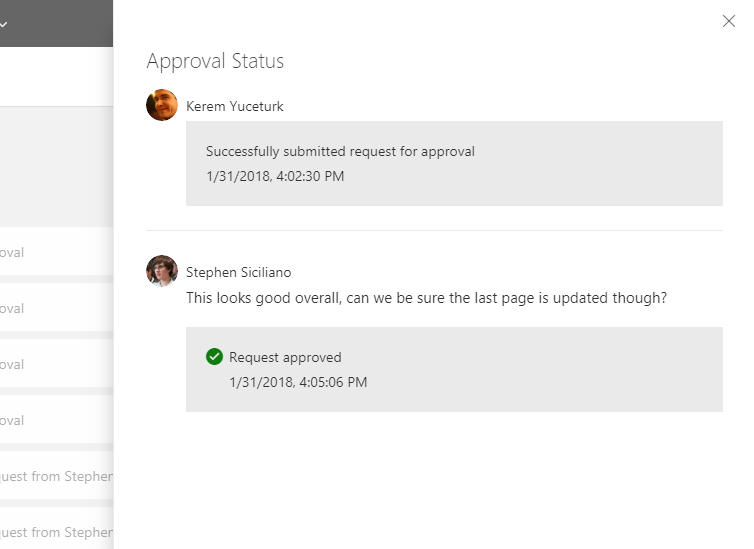Click the 4:02:30 PM submission timestamp

click(x=275, y=176)
